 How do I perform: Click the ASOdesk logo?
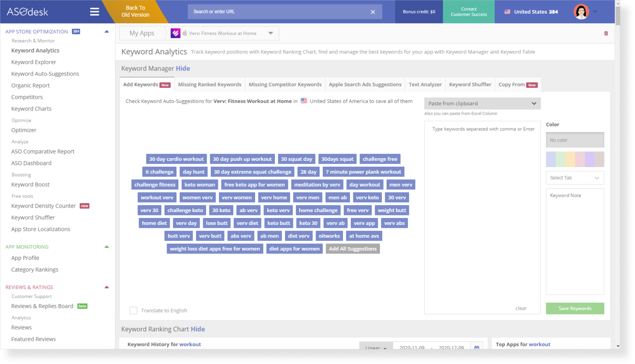point(27,12)
